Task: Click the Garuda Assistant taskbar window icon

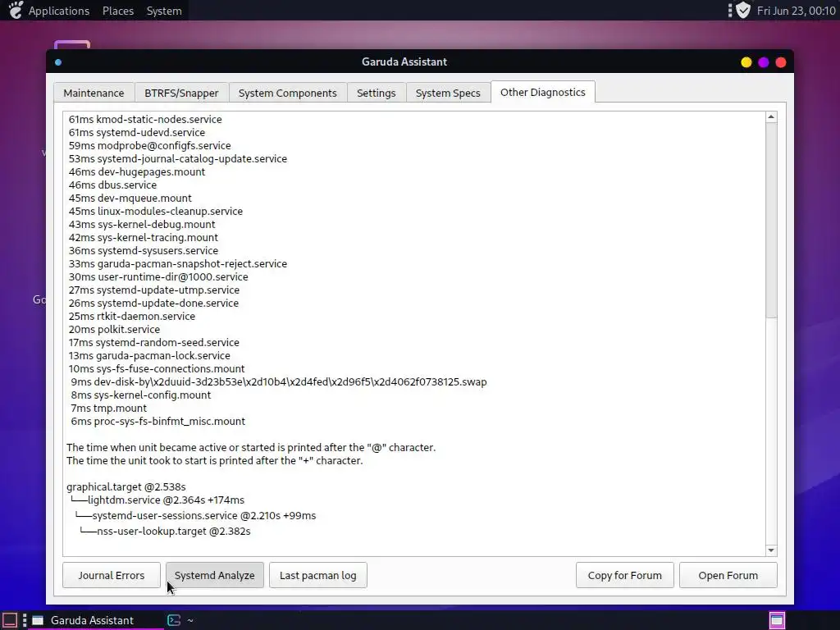Action: coord(38,620)
